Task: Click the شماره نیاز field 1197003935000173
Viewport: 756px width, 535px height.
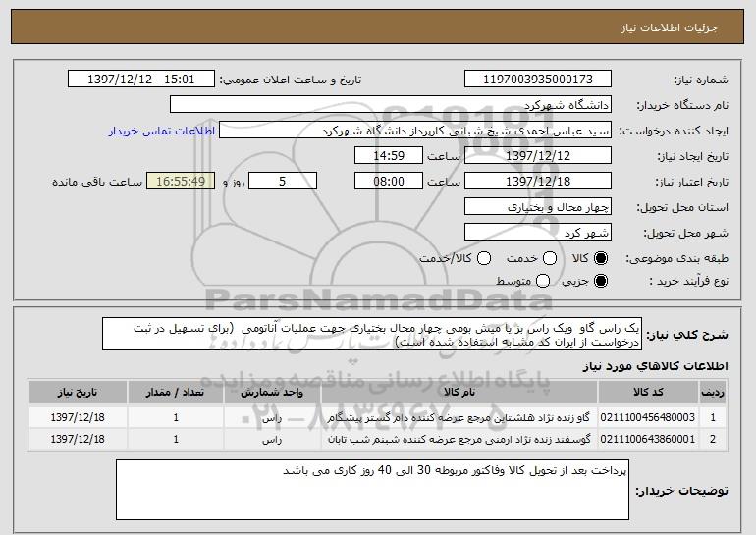Action: tap(538, 80)
